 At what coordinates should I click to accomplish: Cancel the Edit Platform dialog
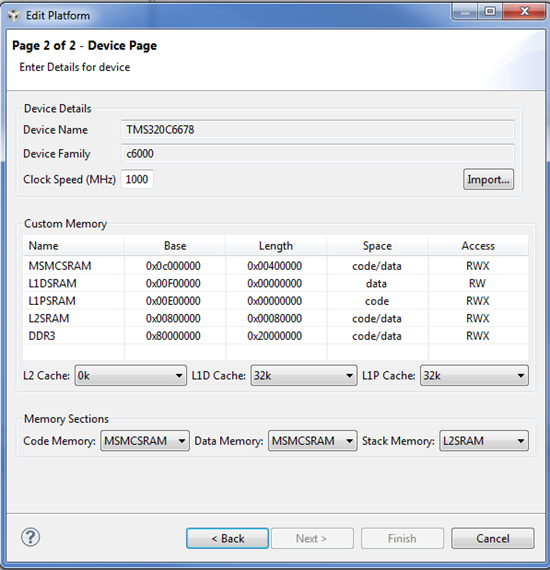(493, 538)
